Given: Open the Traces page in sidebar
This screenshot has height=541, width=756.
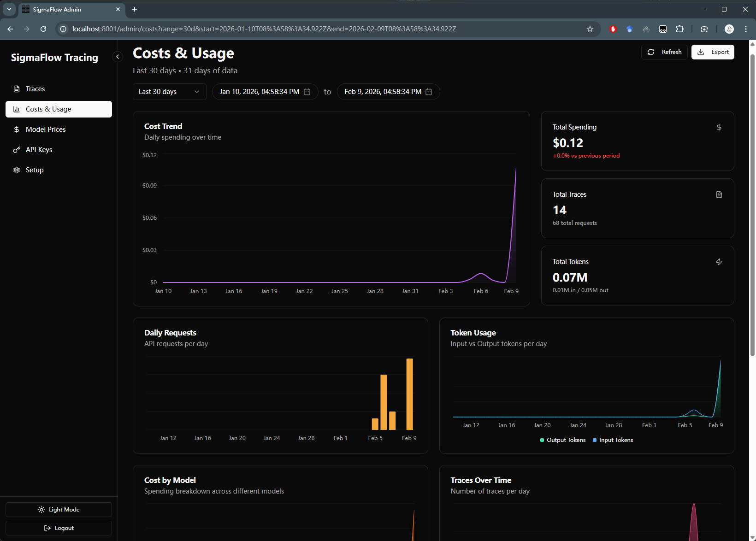Looking at the screenshot, I should [59, 89].
